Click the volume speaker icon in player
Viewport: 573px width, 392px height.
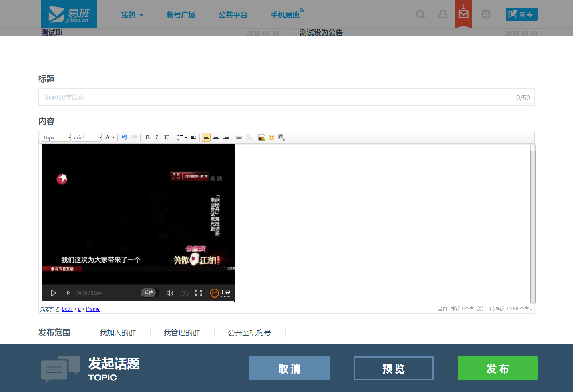pos(170,293)
